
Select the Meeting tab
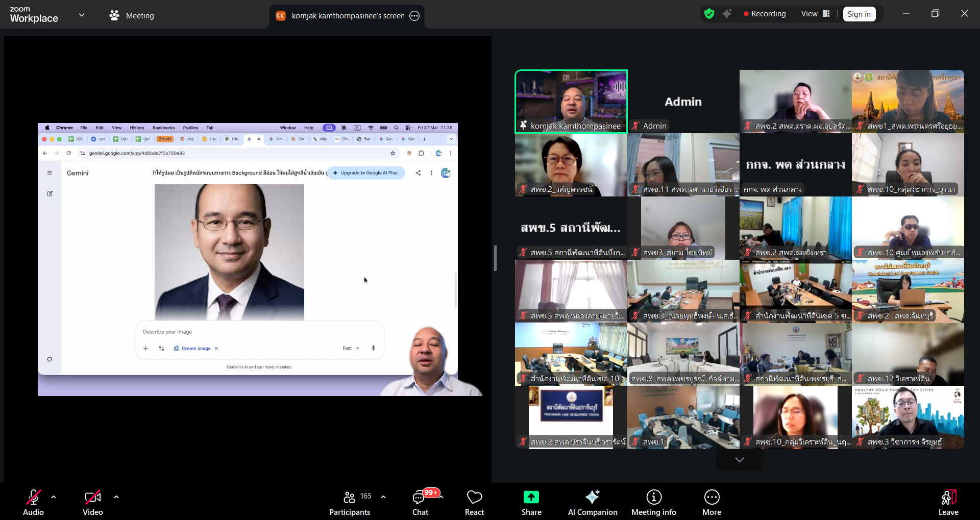point(132,16)
